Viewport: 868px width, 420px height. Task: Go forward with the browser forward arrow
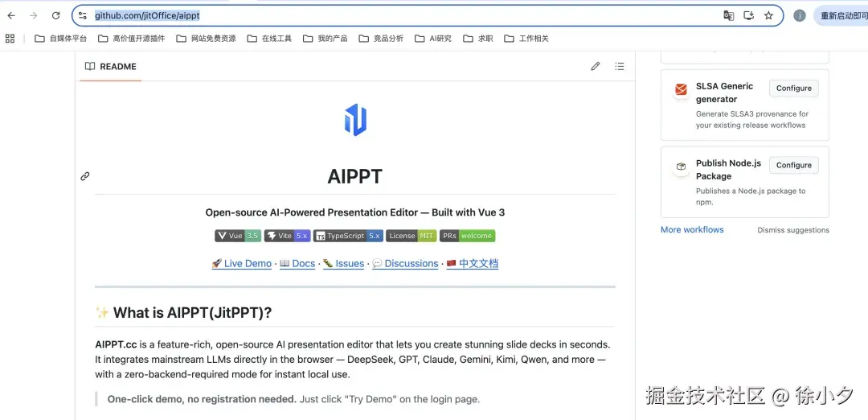[33, 15]
